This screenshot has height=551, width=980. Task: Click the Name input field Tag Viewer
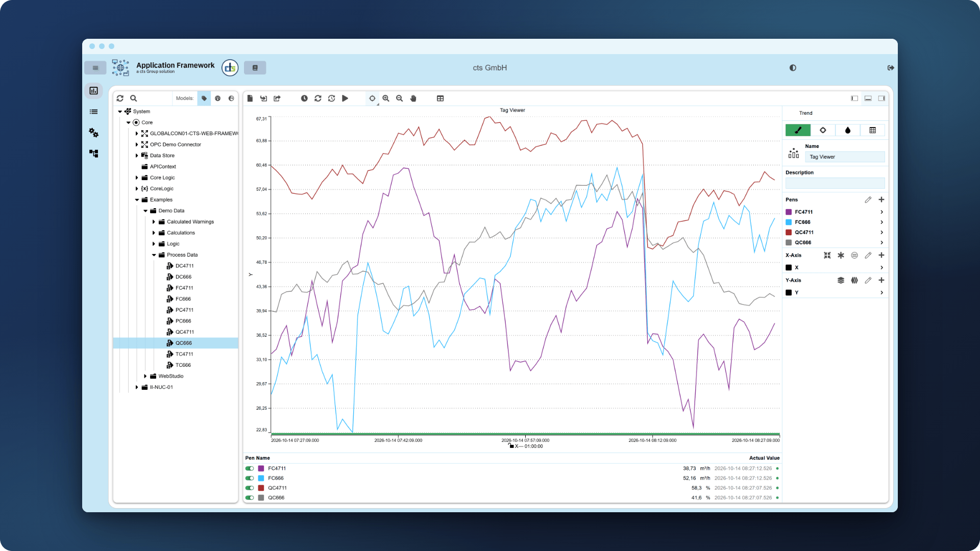pos(845,157)
